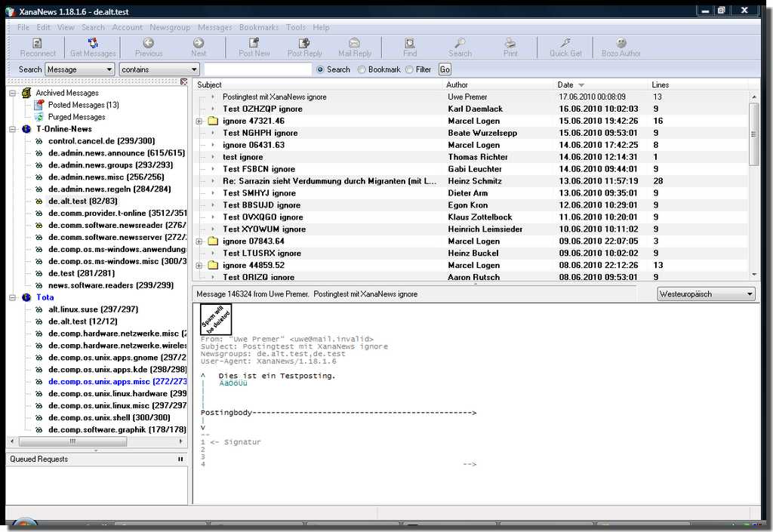Click the Reconnect toolbar icon
Screen dimensions: 773x532
[38, 44]
